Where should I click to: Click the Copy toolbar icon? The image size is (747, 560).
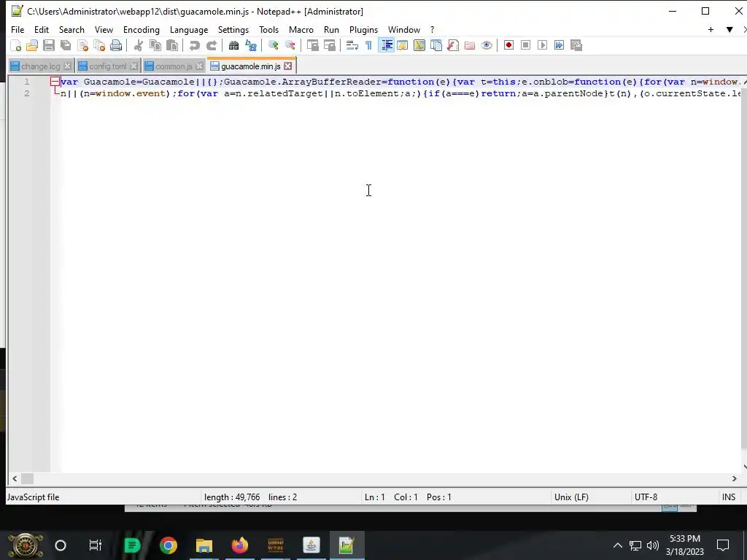(x=155, y=45)
